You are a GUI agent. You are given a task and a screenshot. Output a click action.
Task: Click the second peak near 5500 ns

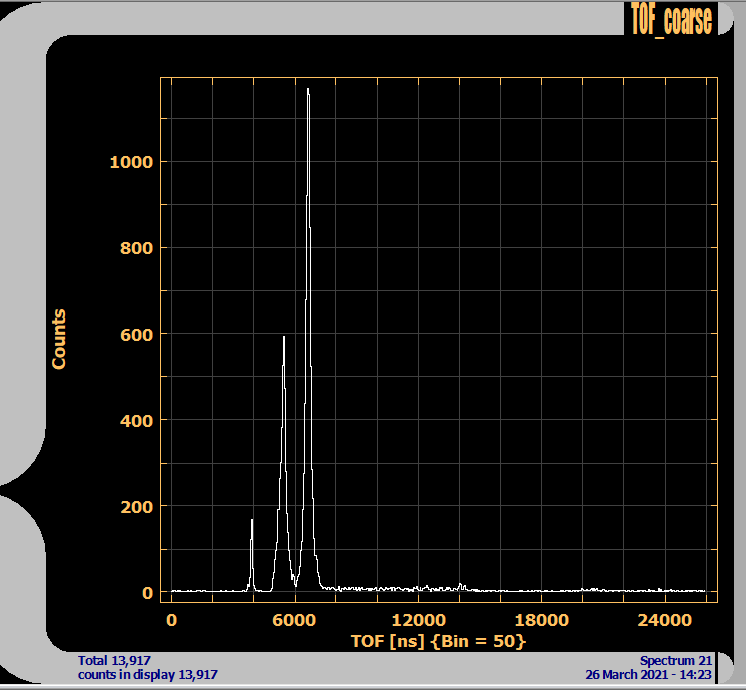coord(284,462)
